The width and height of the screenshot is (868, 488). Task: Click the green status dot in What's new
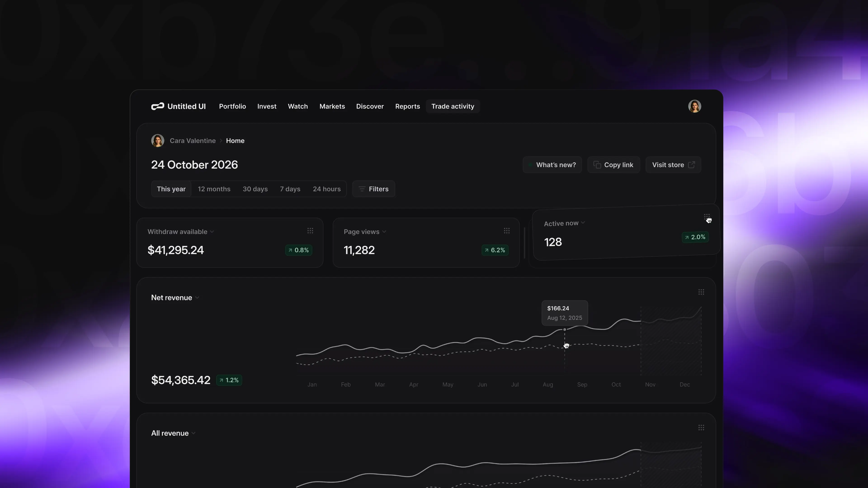tap(530, 165)
